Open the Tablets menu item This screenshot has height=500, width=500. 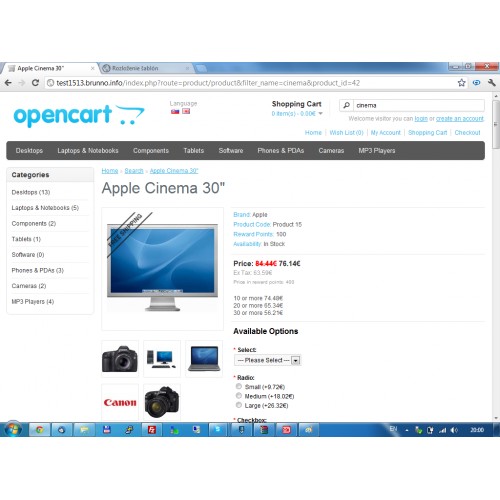[x=194, y=151]
